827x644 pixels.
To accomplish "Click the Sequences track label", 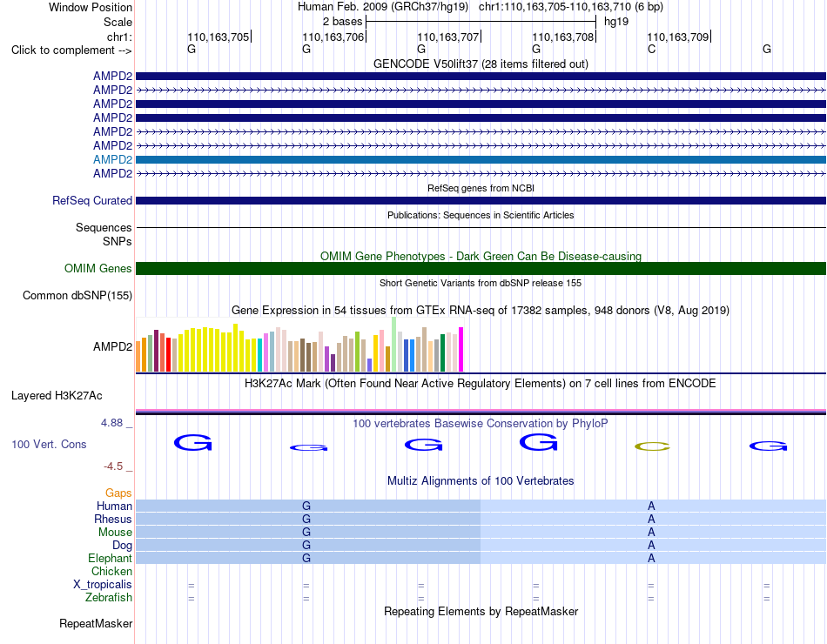I will 104,227.
